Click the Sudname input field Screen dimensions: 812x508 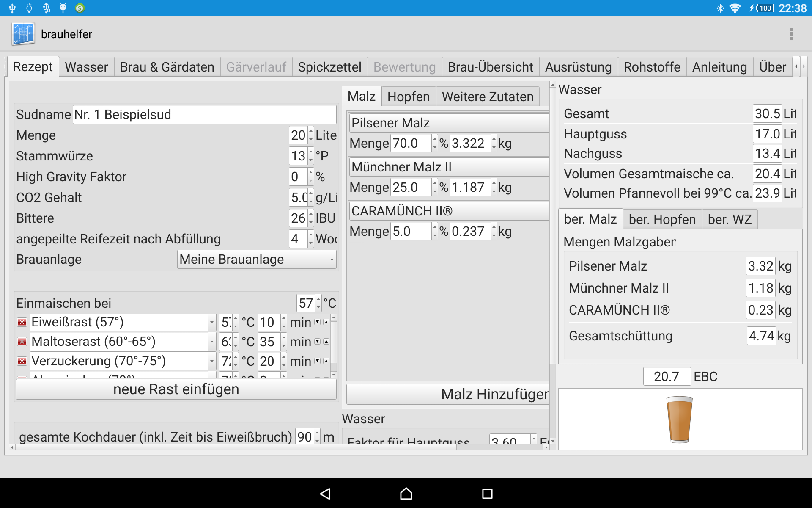click(x=204, y=115)
